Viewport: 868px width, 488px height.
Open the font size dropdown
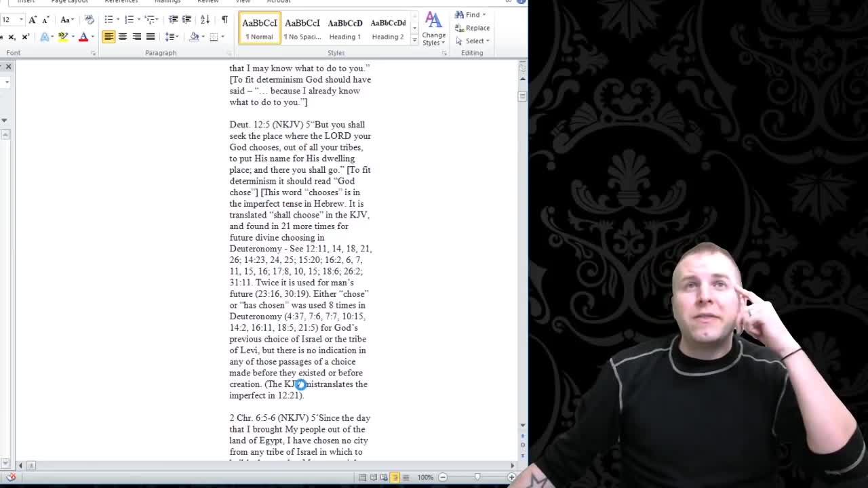point(20,20)
